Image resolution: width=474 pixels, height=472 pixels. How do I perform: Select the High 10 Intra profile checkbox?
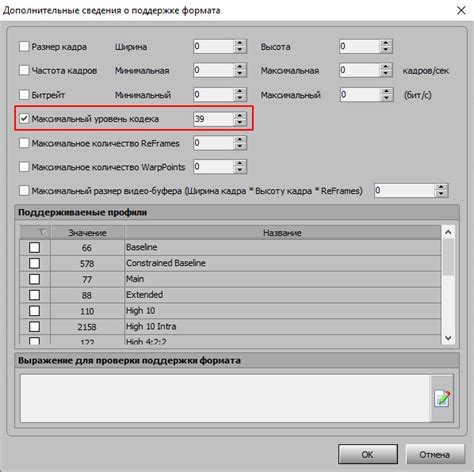click(34, 327)
